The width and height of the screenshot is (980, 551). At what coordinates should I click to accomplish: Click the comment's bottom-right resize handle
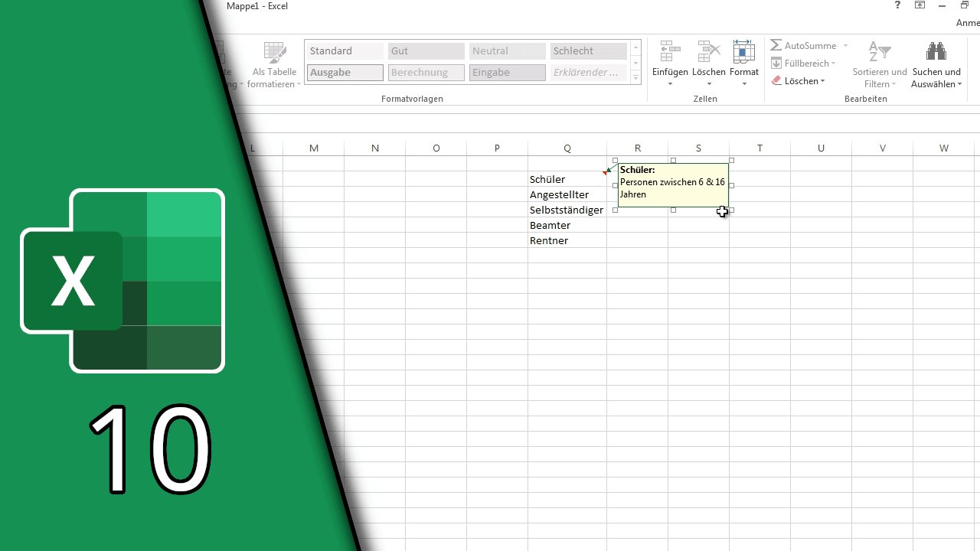tap(732, 210)
